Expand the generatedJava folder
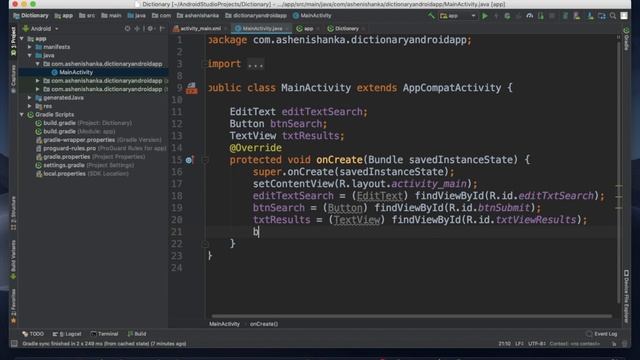Image resolution: width=640 pixels, height=360 pixels. (x=30, y=98)
